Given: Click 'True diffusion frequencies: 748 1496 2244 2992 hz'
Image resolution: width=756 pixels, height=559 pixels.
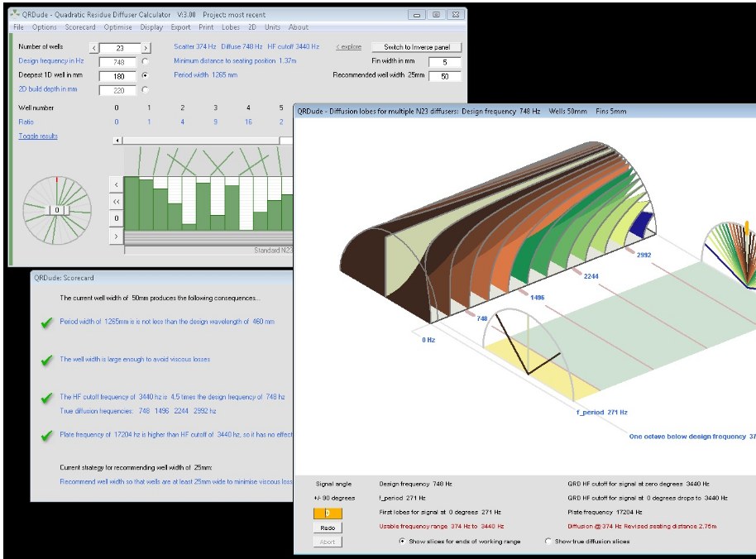Looking at the screenshot, I should coord(138,411).
